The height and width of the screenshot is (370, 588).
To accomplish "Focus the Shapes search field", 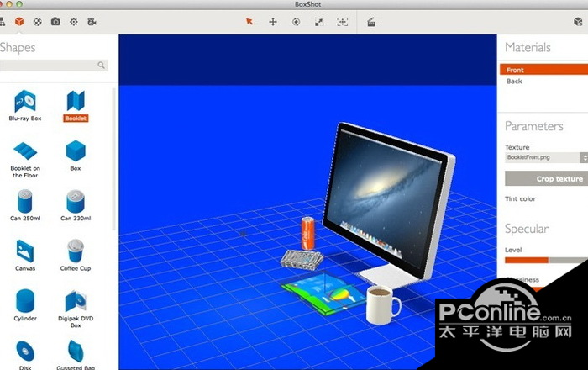I will click(x=52, y=66).
